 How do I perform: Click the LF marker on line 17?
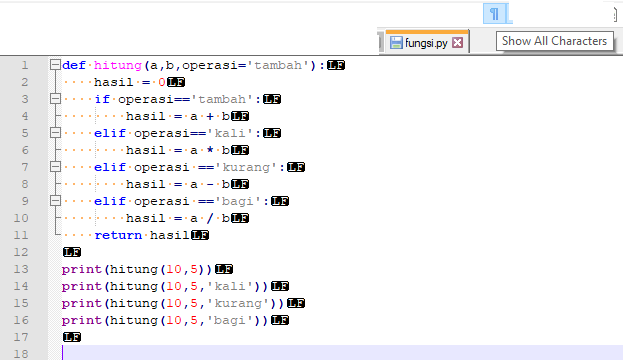click(72, 337)
